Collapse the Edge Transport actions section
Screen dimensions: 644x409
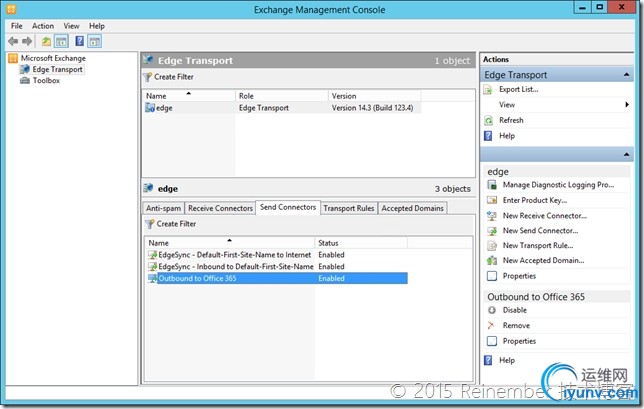click(x=626, y=75)
